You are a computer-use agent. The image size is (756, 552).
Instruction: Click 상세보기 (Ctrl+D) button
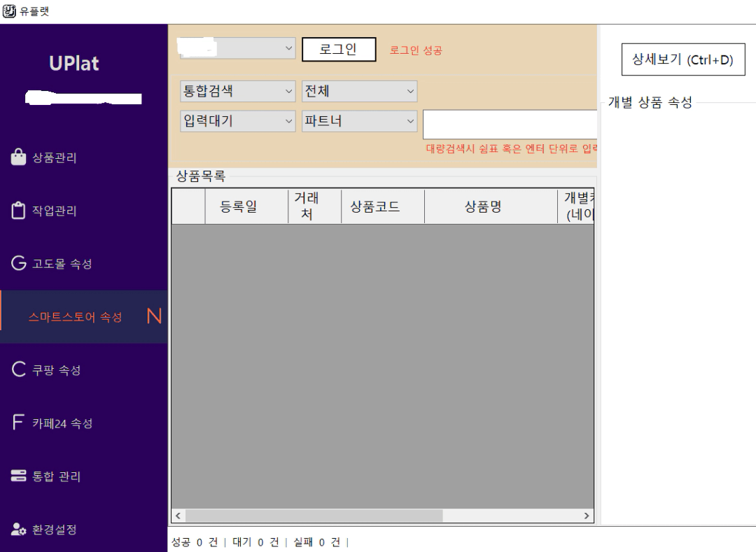682,59
